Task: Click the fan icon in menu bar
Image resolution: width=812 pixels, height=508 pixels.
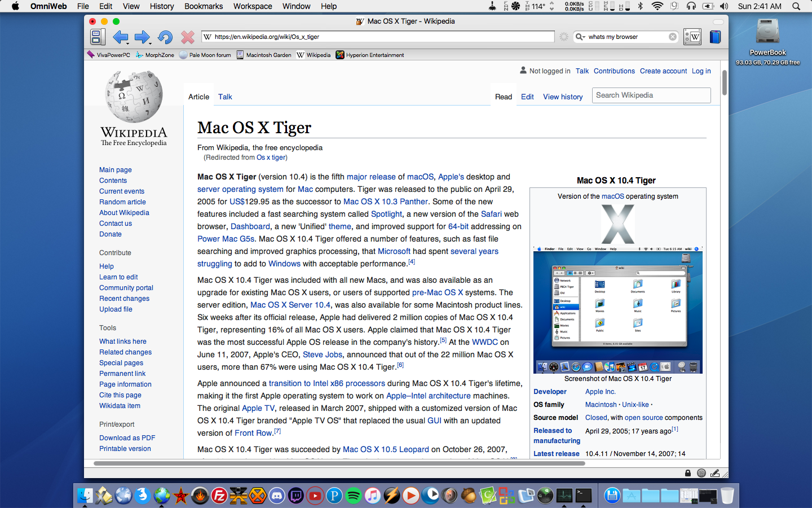Action: click(515, 6)
